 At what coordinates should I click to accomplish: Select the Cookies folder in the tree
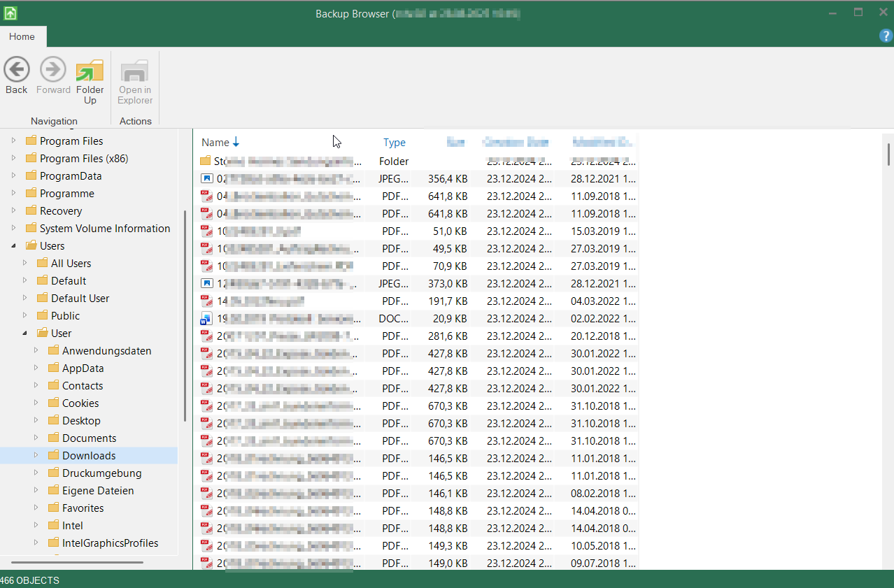click(80, 403)
